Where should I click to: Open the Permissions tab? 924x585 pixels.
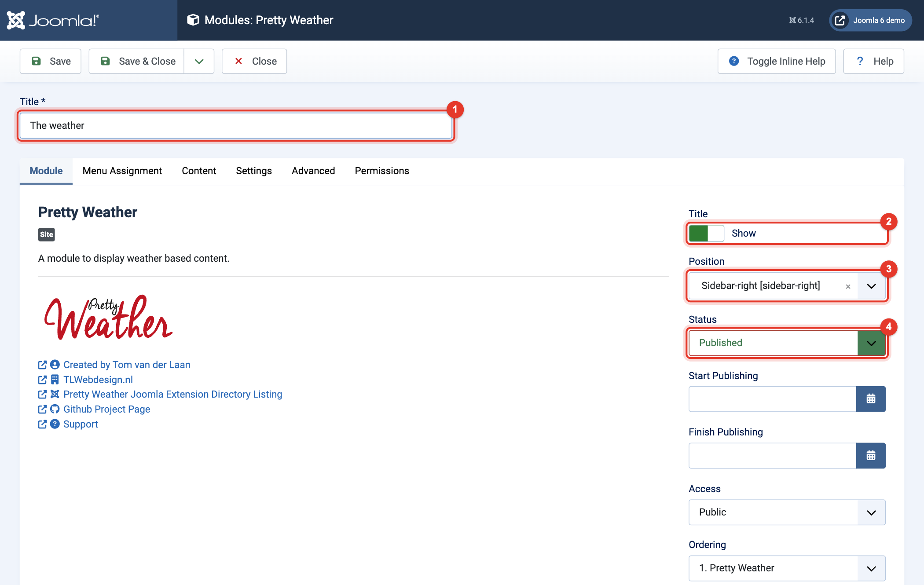pos(382,171)
